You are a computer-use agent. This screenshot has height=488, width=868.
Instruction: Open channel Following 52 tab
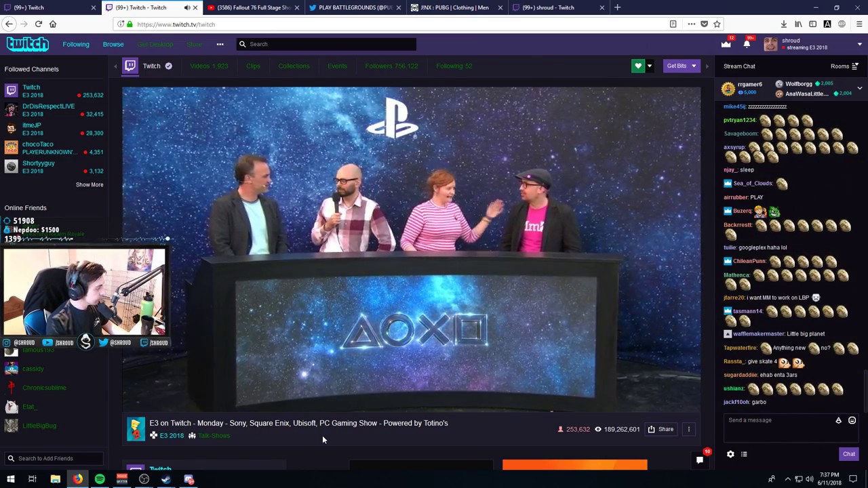pos(454,66)
